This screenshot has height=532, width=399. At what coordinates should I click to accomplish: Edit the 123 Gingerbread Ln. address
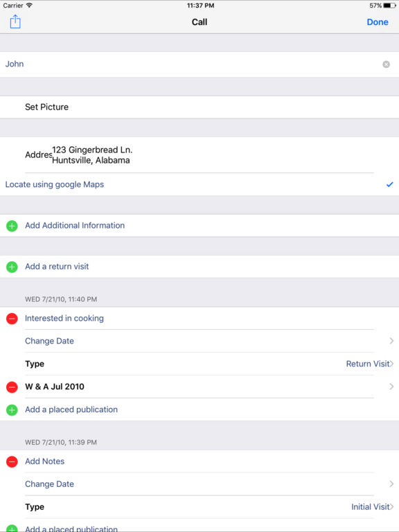click(x=92, y=155)
